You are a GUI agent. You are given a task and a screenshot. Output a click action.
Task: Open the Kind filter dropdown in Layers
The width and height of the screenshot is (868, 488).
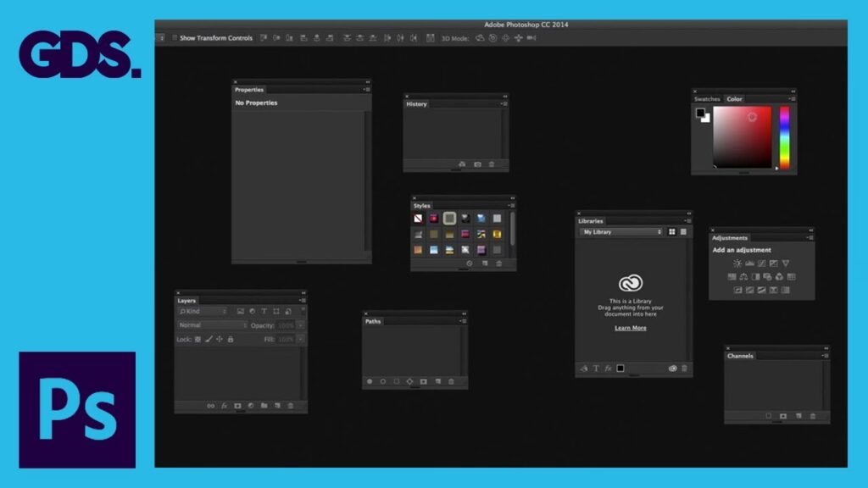[202, 312]
